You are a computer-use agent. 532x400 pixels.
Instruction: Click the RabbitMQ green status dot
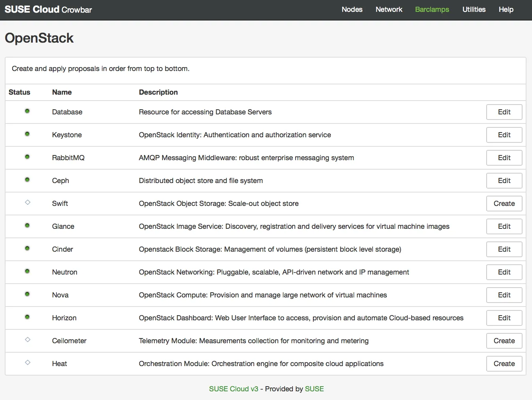pyautogui.click(x=27, y=157)
